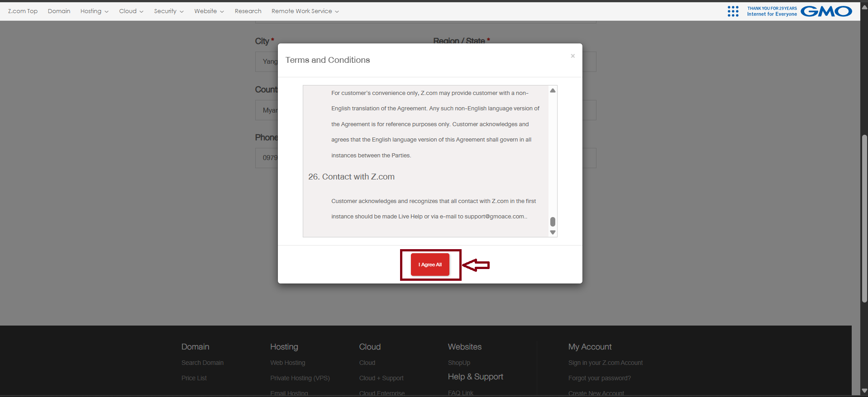Open Sign in your Z.com Account link
868x397 pixels.
tap(605, 363)
